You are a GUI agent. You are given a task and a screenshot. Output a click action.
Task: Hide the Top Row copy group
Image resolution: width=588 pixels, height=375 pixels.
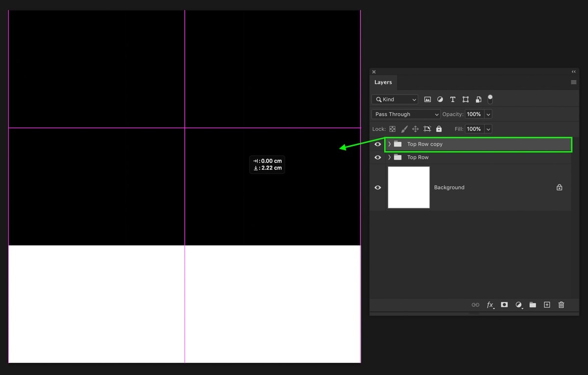(x=378, y=144)
